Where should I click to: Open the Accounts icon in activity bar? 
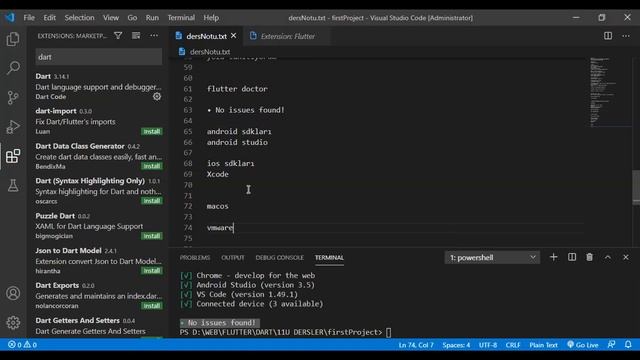point(13,293)
